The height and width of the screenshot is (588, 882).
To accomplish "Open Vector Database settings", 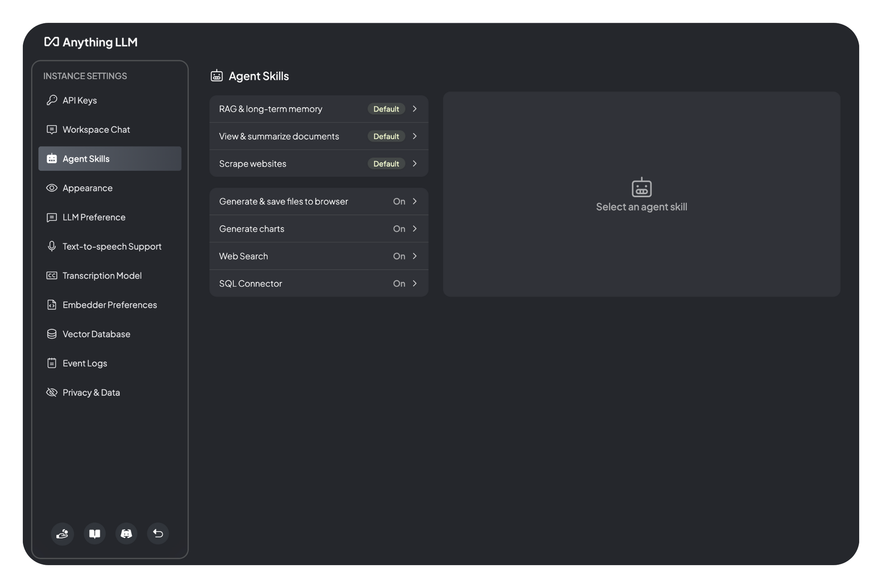I will pos(110,334).
